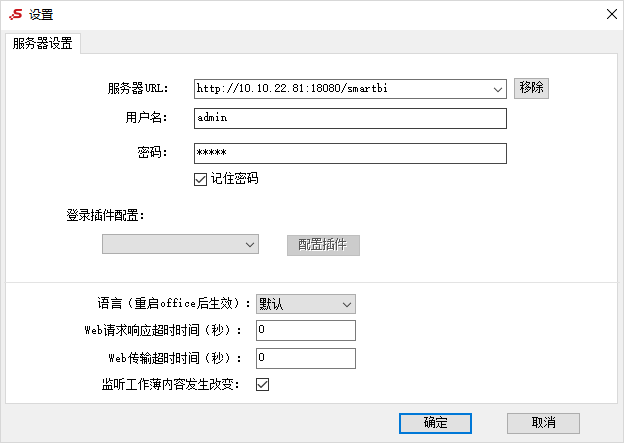This screenshot has width=624, height=443.
Task: Click the 登录插件配置 section label
Action: click(x=105, y=215)
